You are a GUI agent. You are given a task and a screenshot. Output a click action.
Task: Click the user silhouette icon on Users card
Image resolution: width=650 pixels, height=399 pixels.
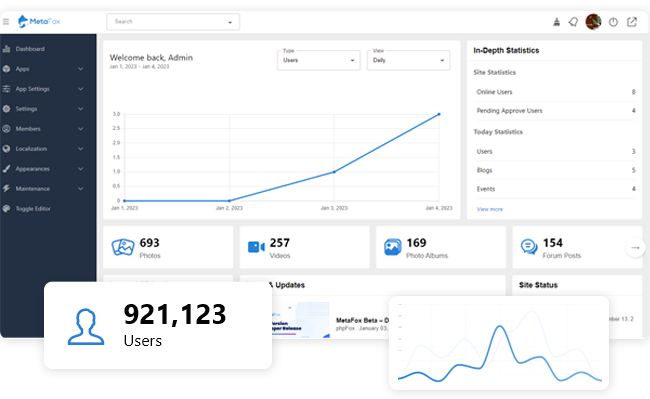pos(86,326)
